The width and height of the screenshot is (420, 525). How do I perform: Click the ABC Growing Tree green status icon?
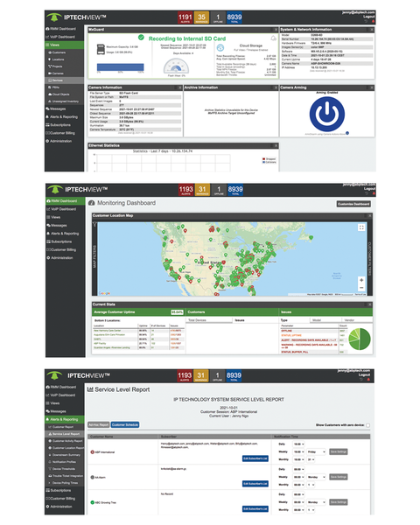pos(93,502)
